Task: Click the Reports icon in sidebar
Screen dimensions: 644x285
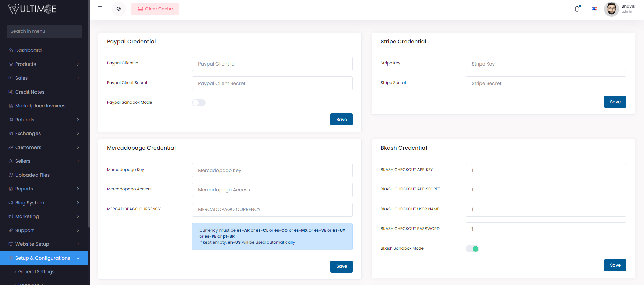Action: pyautogui.click(x=11, y=189)
